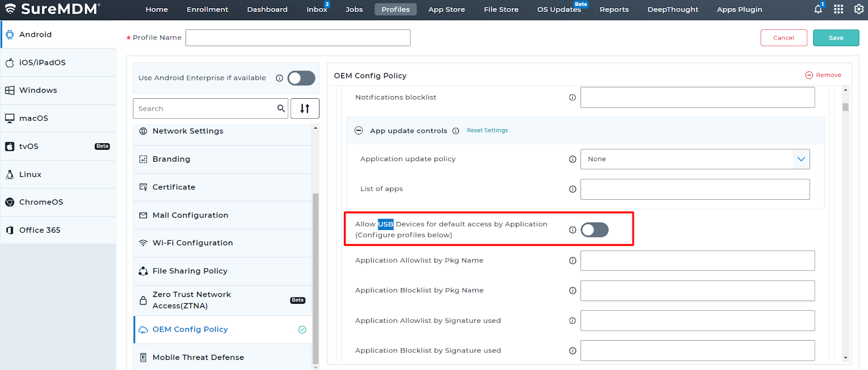Click the Remove circle icon
868x370 pixels.
click(809, 75)
